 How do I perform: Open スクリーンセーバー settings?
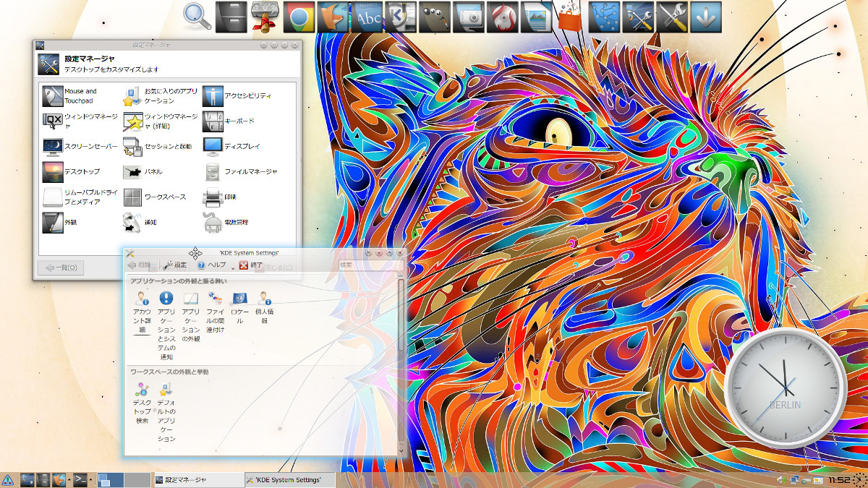80,146
